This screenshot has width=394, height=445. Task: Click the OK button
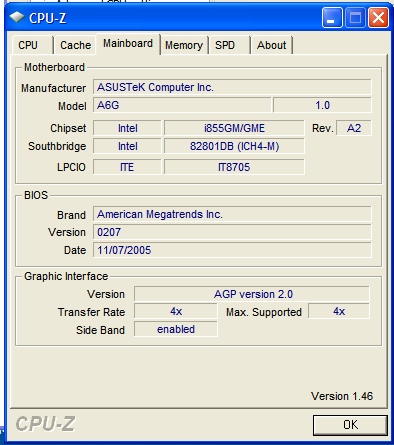(350, 425)
